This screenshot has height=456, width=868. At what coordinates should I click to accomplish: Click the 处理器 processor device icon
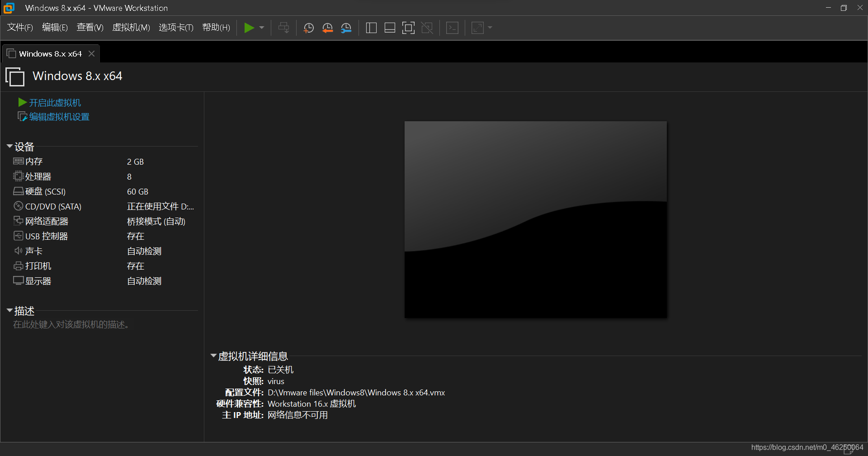tap(18, 176)
